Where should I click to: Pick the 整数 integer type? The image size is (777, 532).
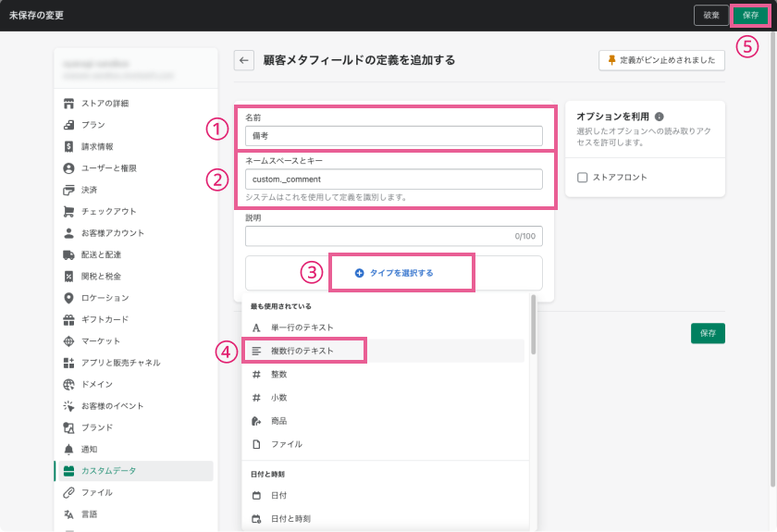278,374
